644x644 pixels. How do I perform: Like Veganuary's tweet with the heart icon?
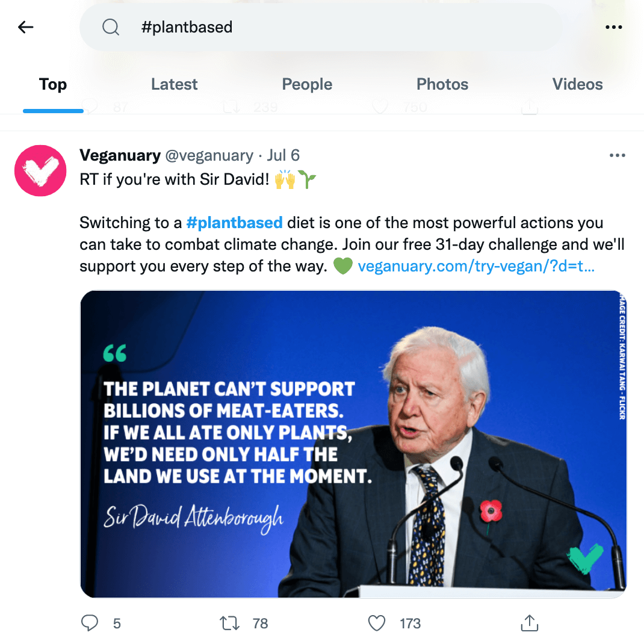click(376, 623)
